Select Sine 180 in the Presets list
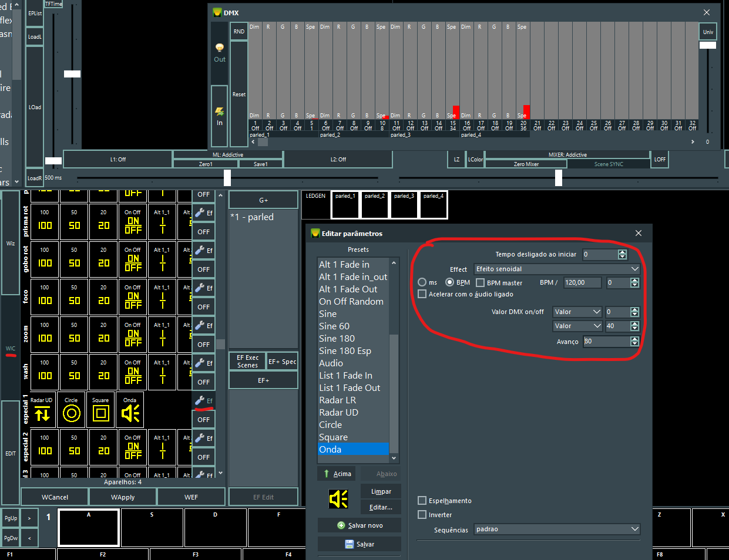729x560 pixels. tap(337, 338)
